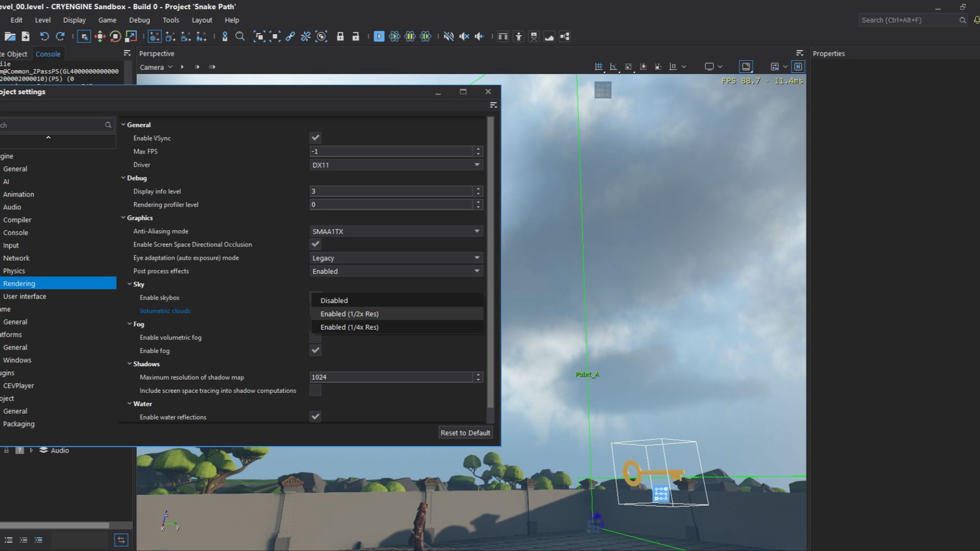Image resolution: width=980 pixels, height=551 pixels.
Task: Click the map pin Go to position icon
Action: 225,36
